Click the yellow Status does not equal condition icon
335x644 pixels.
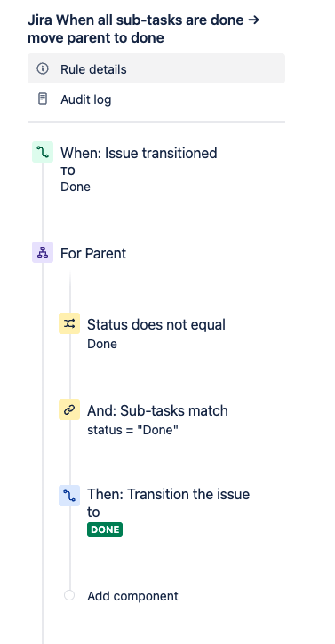(x=69, y=323)
